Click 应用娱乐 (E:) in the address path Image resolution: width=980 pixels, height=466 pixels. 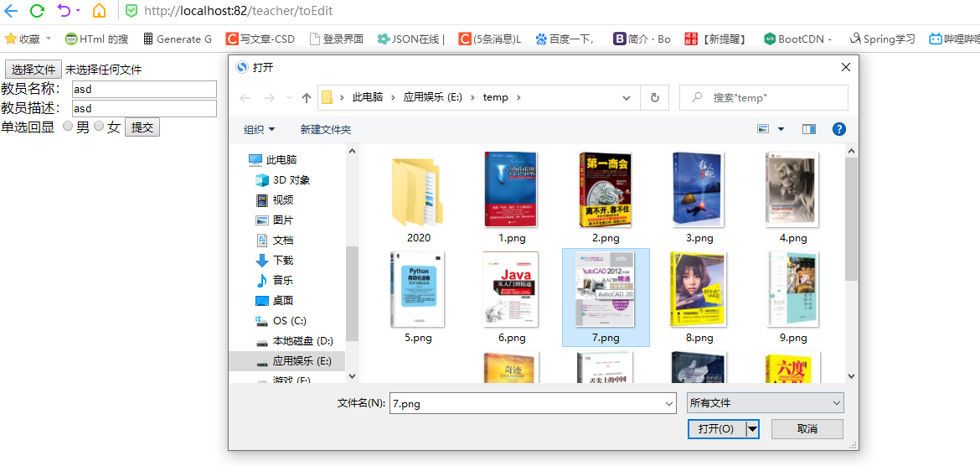tap(432, 97)
